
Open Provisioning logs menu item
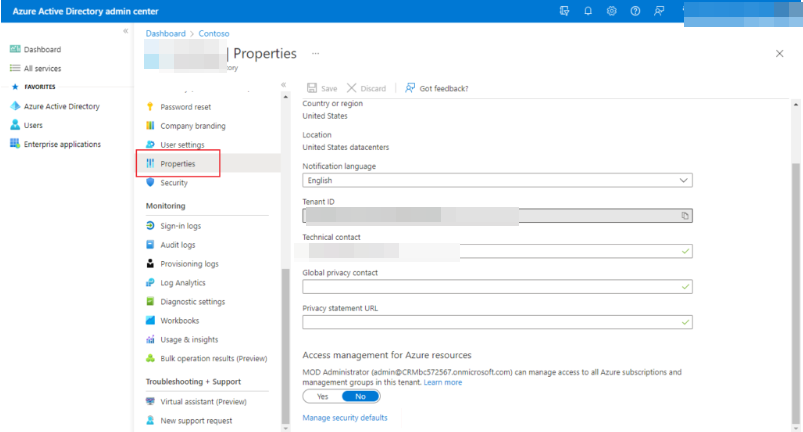tap(189, 264)
